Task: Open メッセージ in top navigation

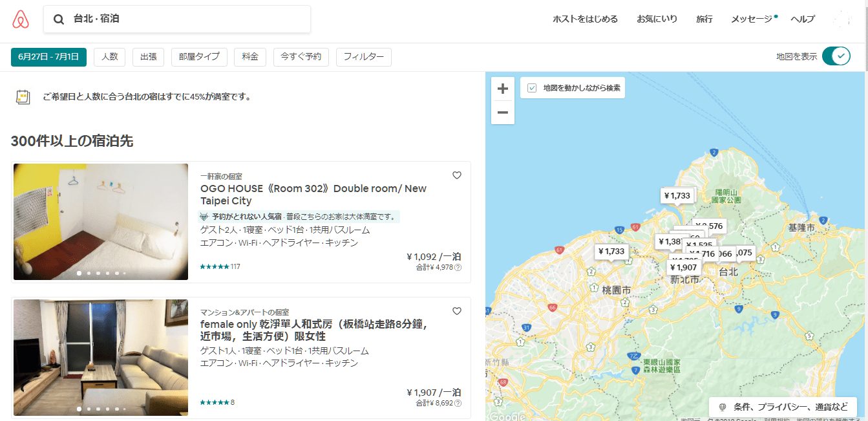Action: click(x=752, y=19)
